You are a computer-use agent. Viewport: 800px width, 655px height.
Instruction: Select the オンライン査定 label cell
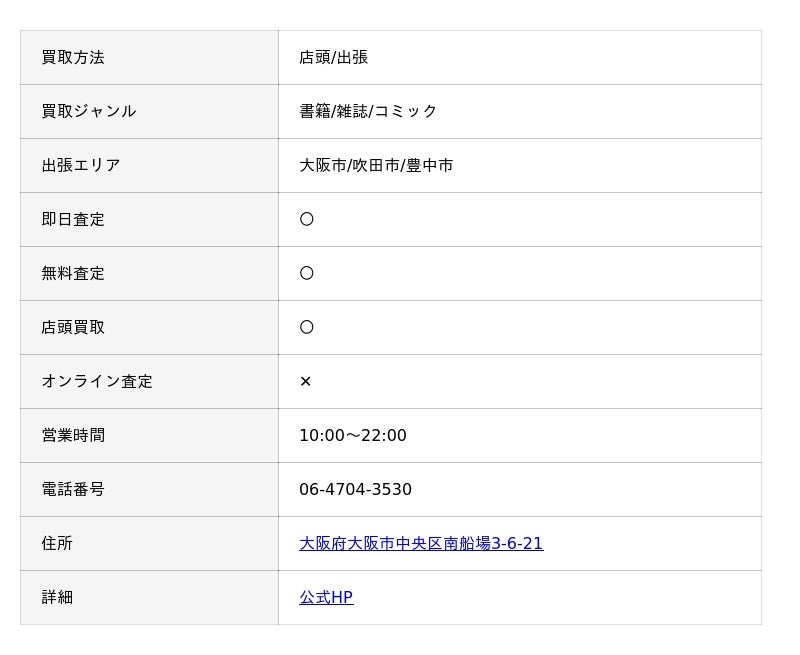(x=149, y=382)
